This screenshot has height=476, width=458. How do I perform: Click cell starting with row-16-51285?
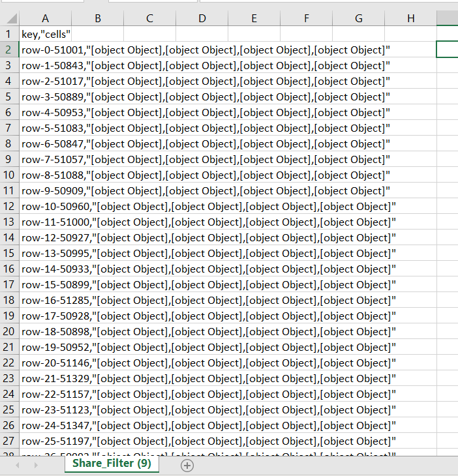pyautogui.click(x=45, y=300)
